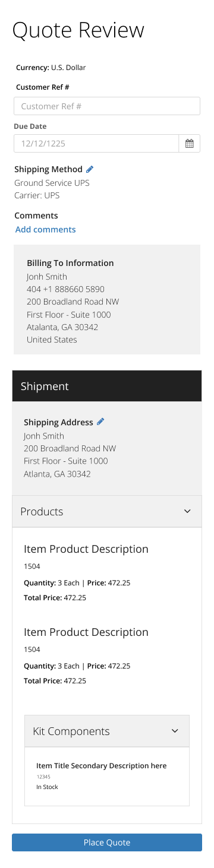This screenshot has height=868, width=214.
Task: Click the Quote Review page title
Action: point(78,30)
